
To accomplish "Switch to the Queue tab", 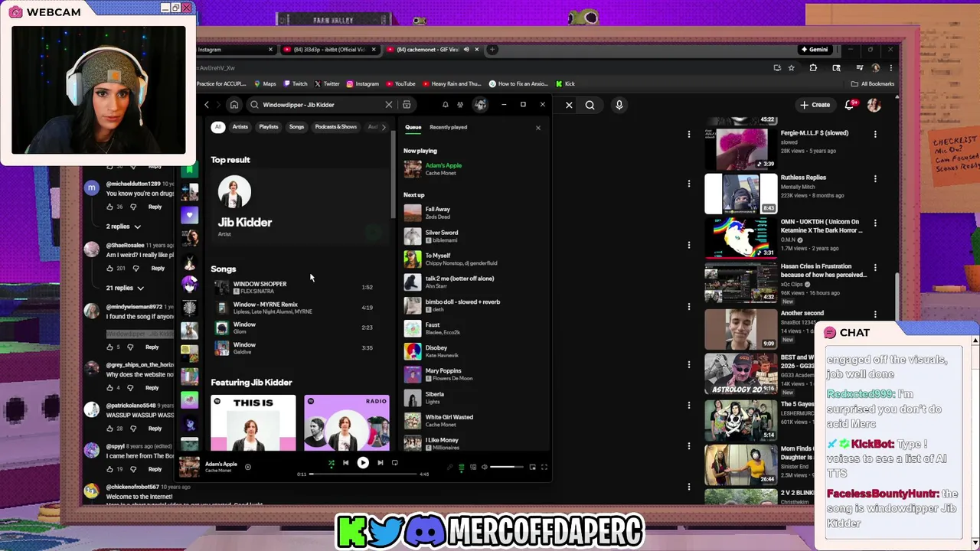I will tap(413, 127).
